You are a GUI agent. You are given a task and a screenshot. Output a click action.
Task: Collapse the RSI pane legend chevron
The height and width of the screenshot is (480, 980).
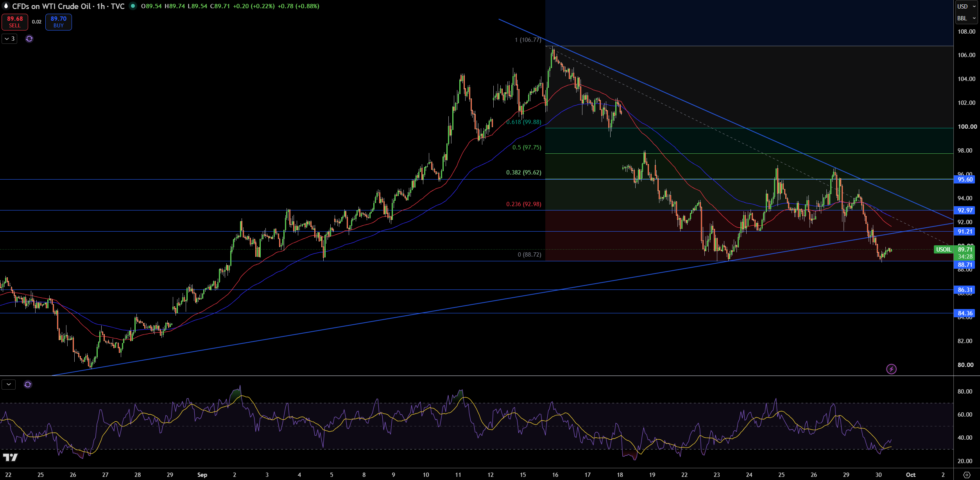click(9, 385)
